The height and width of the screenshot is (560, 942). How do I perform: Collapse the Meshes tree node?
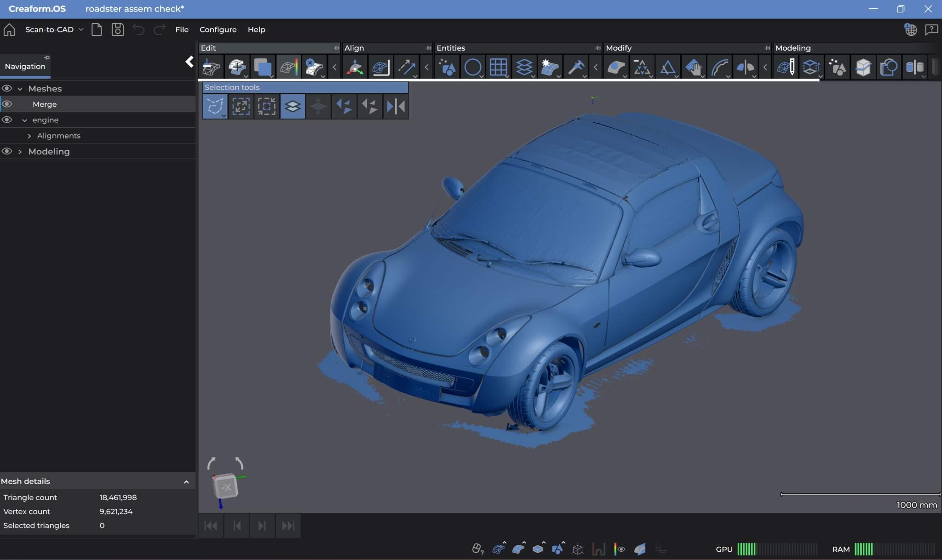click(x=20, y=89)
